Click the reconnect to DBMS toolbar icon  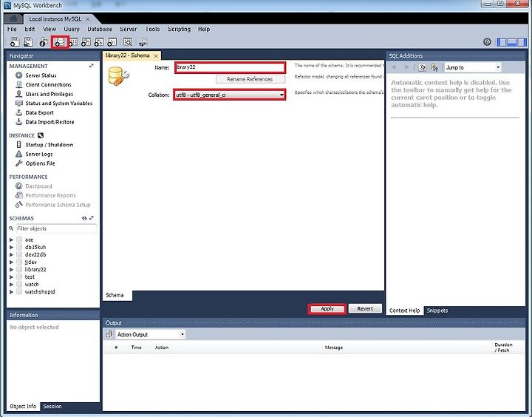pos(143,41)
